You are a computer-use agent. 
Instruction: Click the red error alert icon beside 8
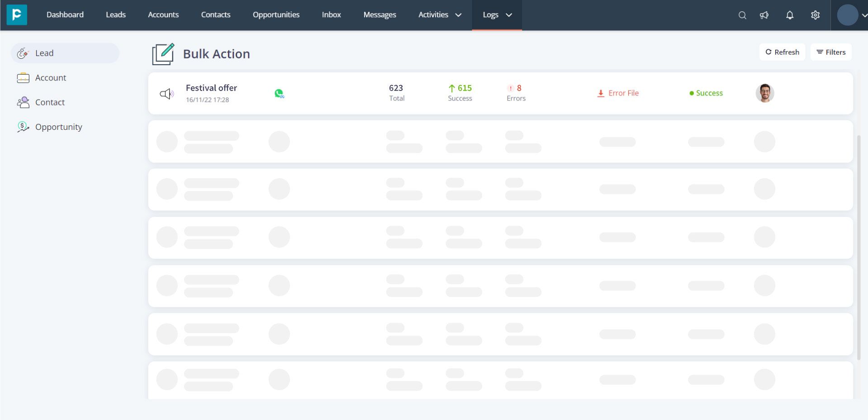click(510, 88)
